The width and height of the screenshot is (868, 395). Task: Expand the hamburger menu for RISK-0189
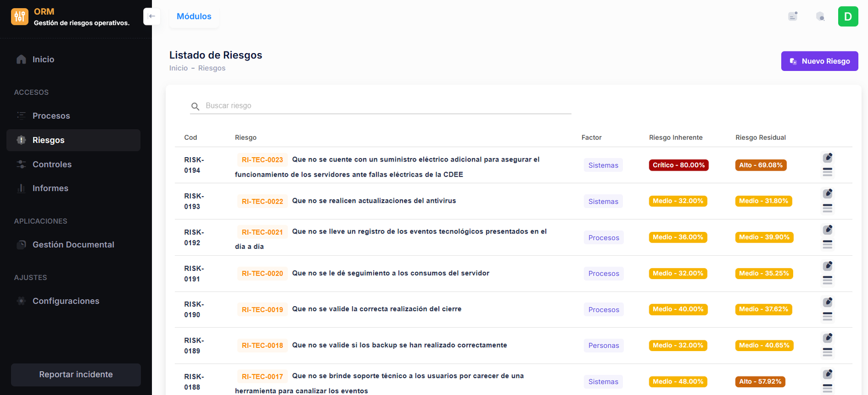pos(827,353)
